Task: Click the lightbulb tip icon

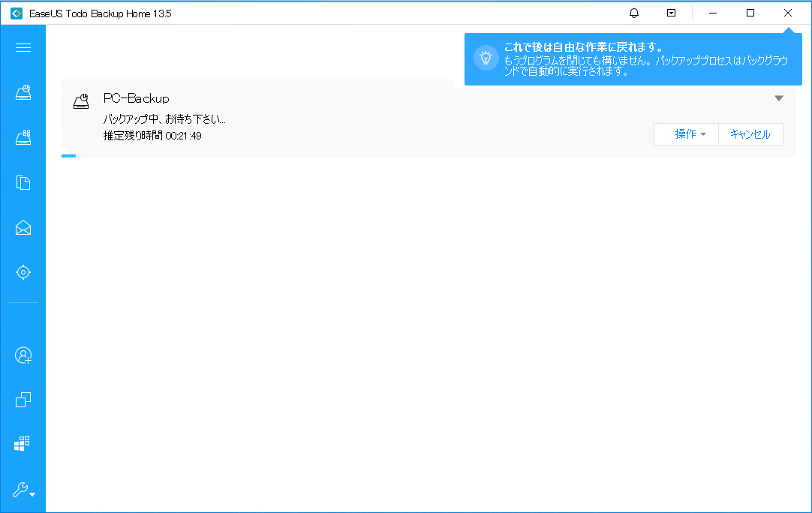Action: tap(486, 58)
